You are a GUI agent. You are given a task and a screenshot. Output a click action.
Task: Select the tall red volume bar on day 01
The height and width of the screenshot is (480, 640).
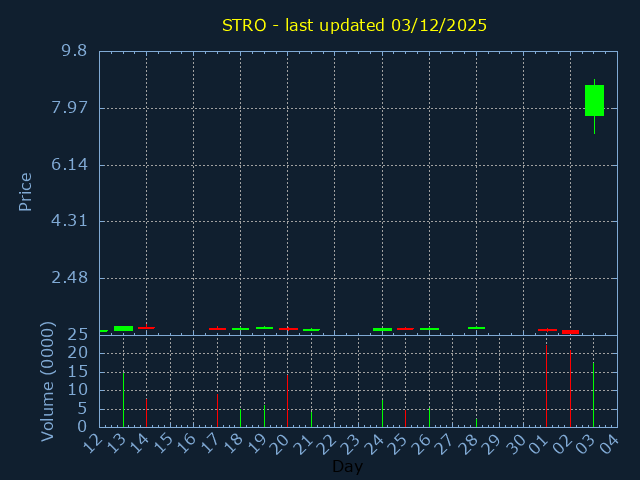pos(546,386)
